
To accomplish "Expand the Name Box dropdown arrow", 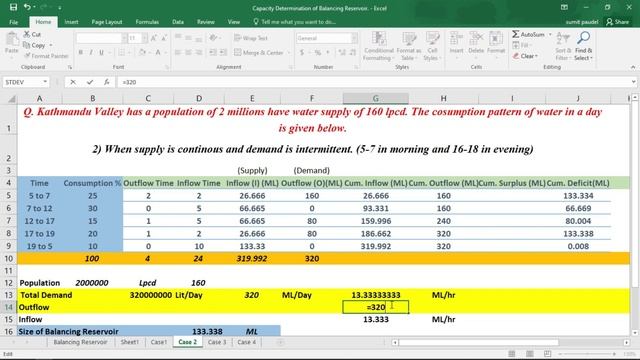I will point(45,82).
